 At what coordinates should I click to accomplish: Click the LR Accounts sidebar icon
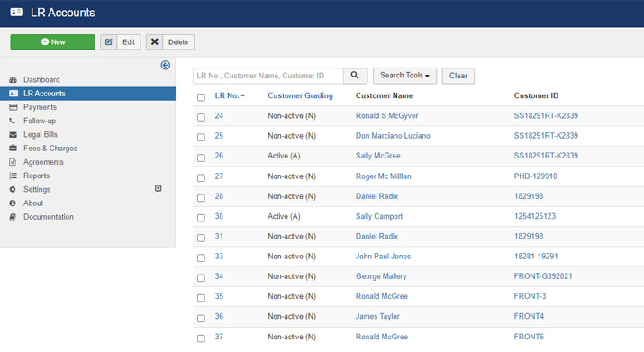[x=14, y=94]
